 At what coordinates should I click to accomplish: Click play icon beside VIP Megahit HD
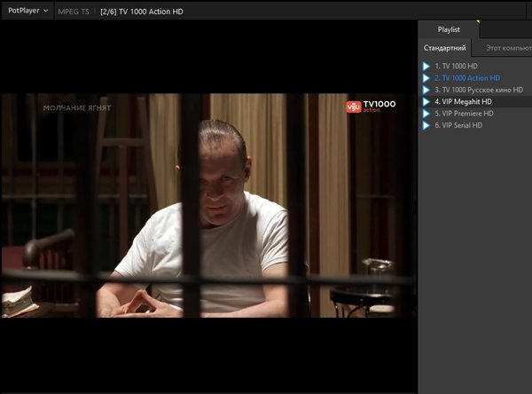coord(426,101)
